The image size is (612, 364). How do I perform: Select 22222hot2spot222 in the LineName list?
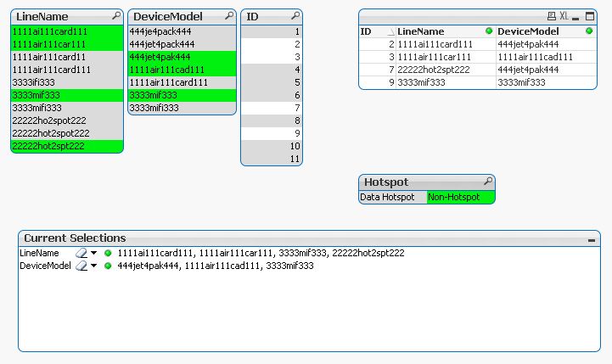[67, 133]
